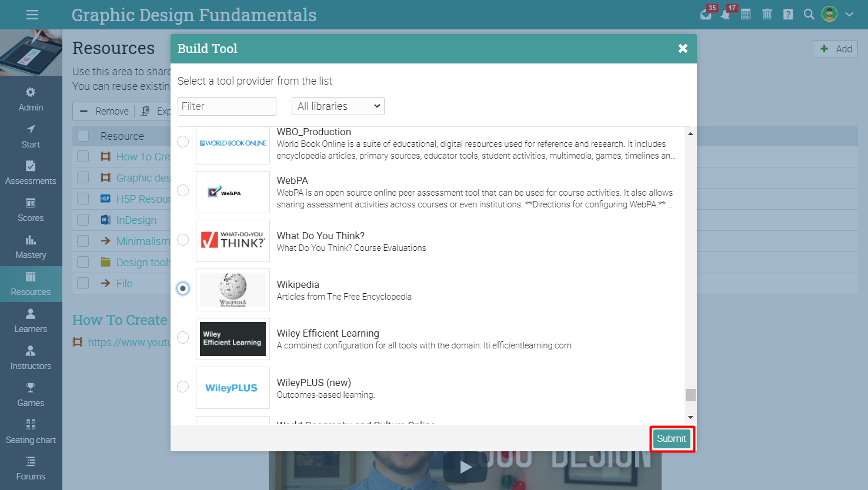868x490 pixels.
Task: Select WileyPLUS (new) radio button
Action: (x=183, y=387)
